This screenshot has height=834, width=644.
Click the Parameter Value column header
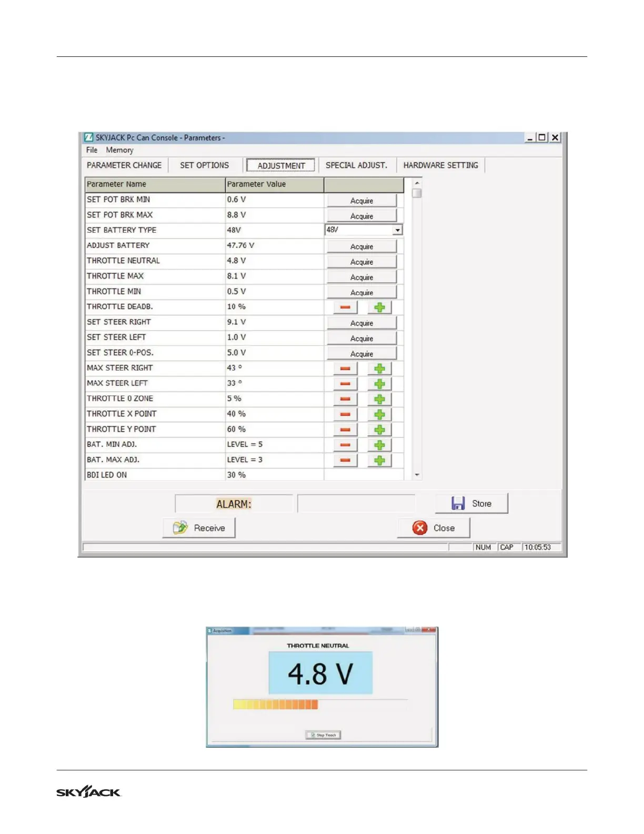[x=274, y=184]
